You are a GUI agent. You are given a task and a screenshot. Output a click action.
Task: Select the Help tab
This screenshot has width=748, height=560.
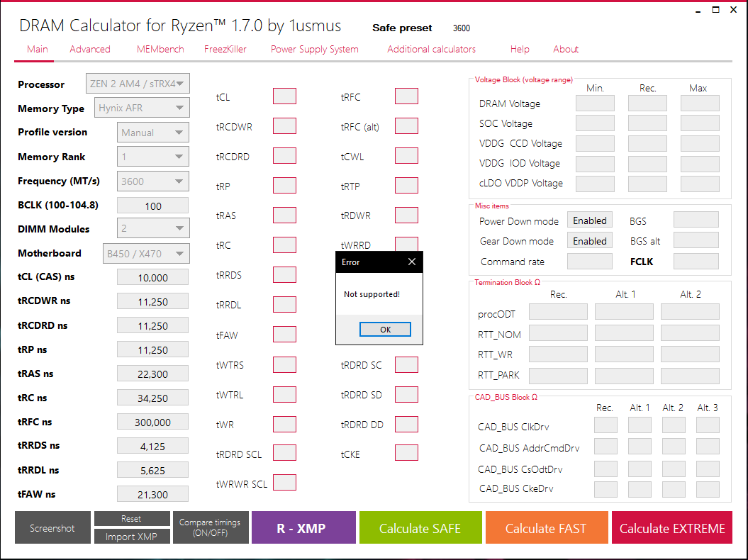coord(520,49)
